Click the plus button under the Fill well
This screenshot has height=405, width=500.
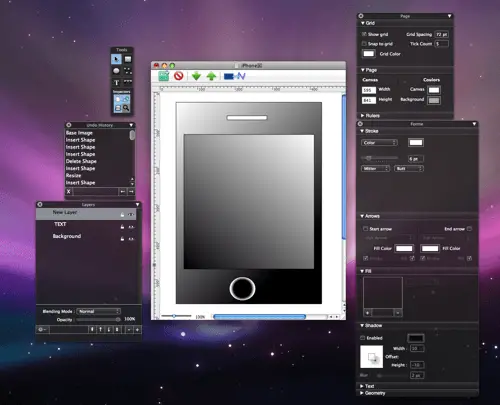[x=367, y=313]
